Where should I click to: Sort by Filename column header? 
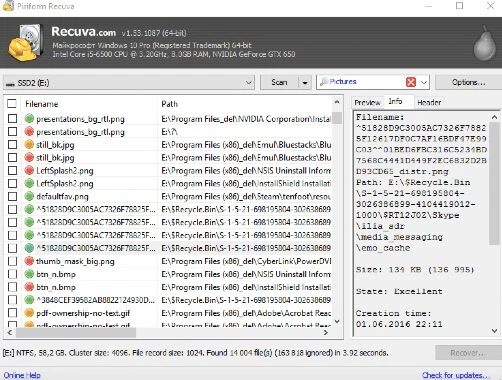coord(42,104)
